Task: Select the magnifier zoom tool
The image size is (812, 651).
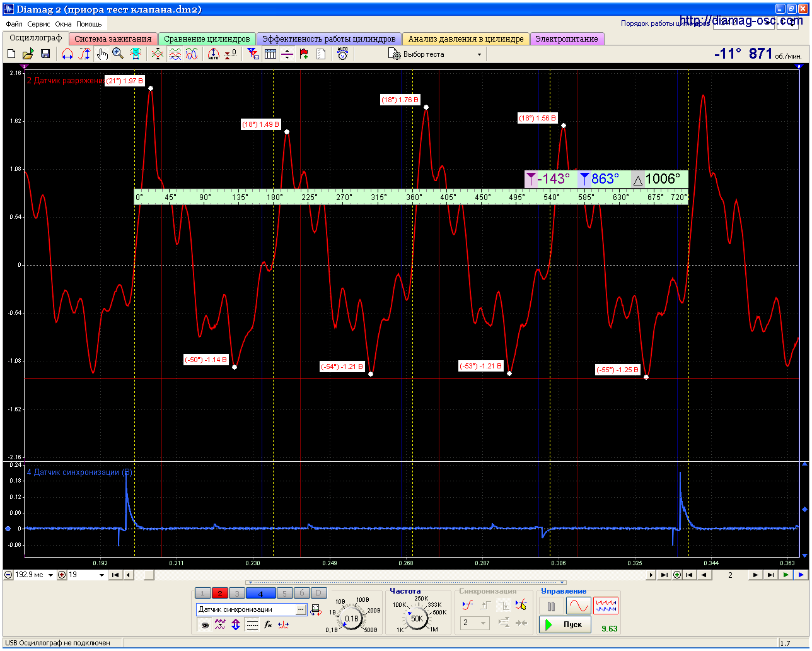Action: (x=119, y=54)
